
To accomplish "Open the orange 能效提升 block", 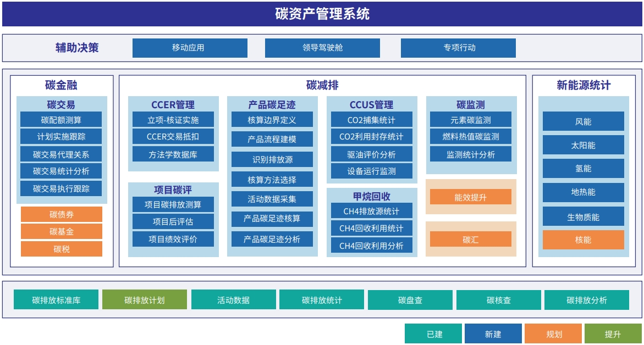I will [471, 197].
